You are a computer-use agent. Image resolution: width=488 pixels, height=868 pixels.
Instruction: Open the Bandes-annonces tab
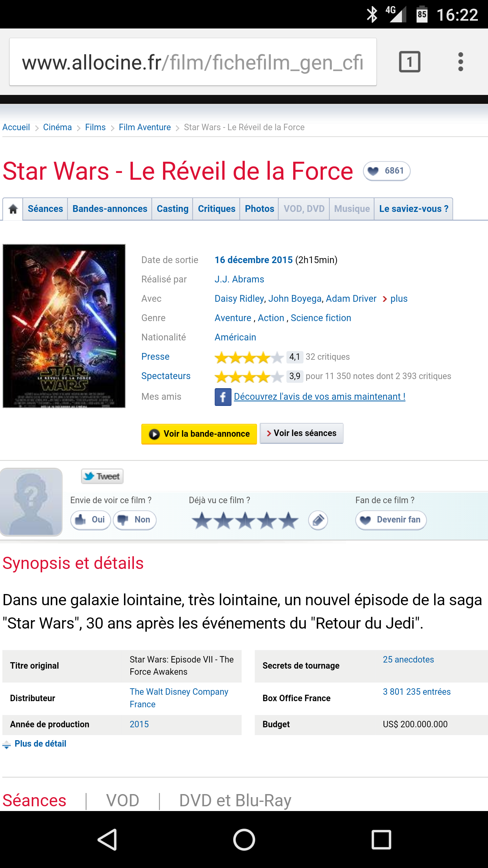click(x=110, y=209)
